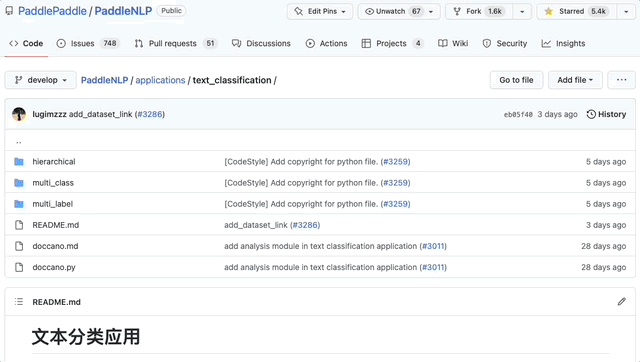The width and height of the screenshot is (640, 362).
Task: Switch to the Projects tab
Action: pyautogui.click(x=393, y=43)
